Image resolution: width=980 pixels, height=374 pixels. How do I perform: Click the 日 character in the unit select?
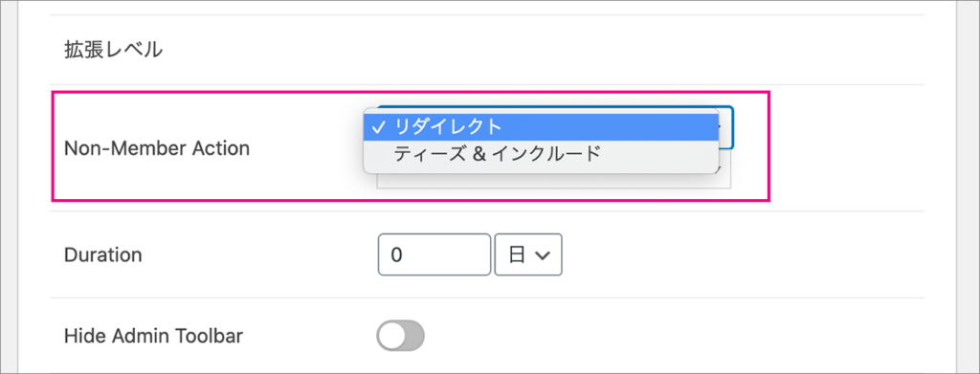pyautogui.click(x=516, y=254)
